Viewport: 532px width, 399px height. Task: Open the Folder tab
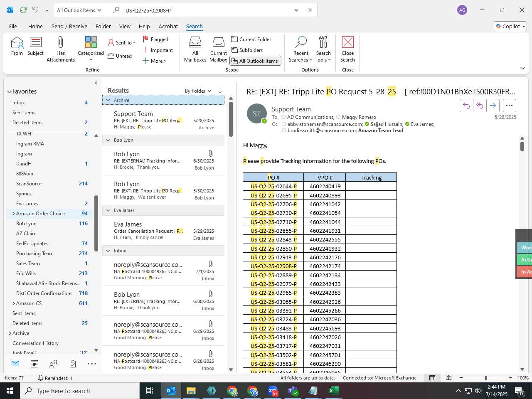(103, 26)
